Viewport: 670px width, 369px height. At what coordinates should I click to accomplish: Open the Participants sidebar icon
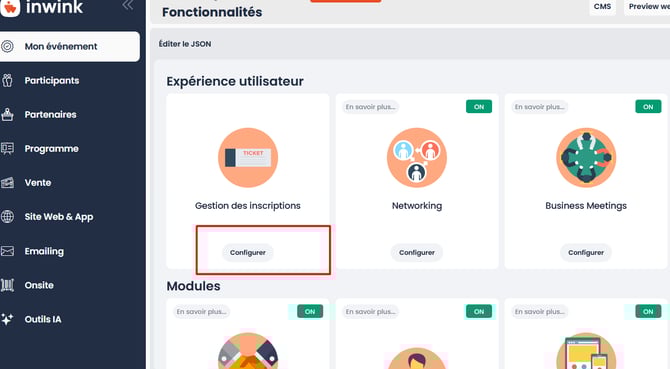[x=7, y=80]
